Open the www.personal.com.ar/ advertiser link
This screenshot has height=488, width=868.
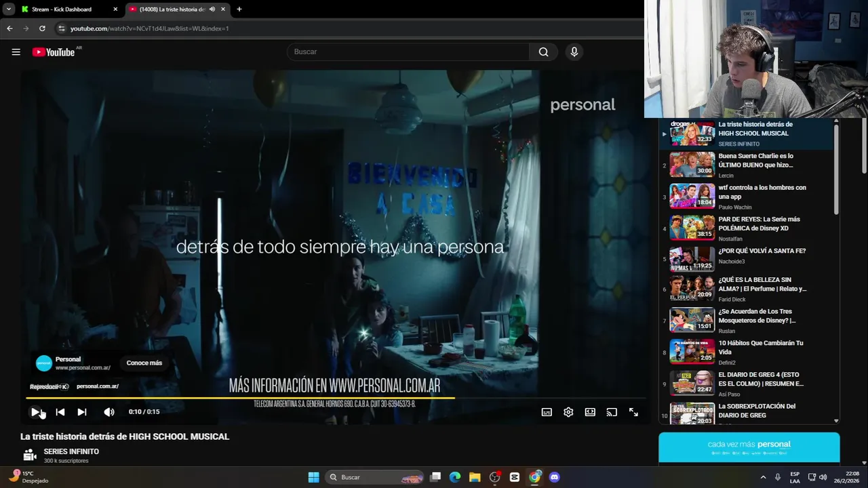tap(83, 368)
